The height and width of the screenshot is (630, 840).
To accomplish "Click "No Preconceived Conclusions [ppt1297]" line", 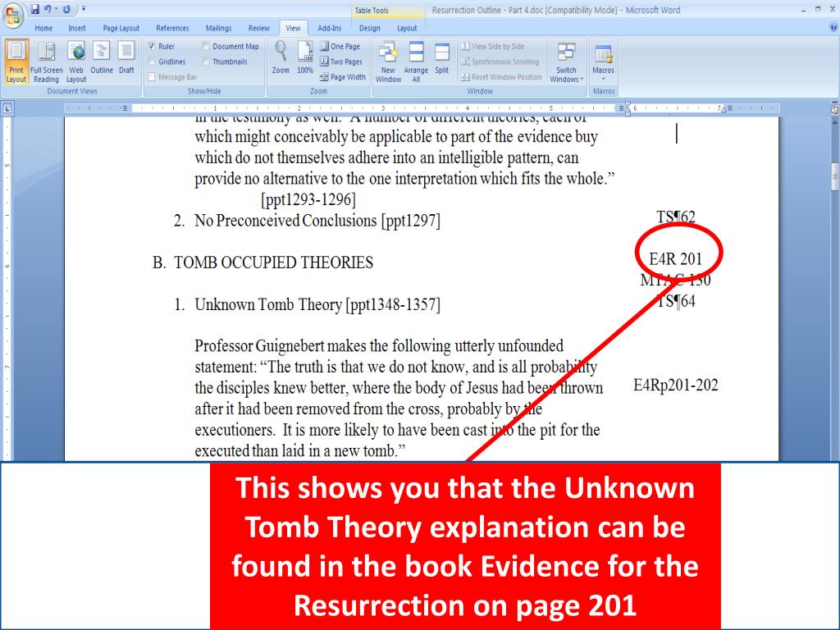I will (x=317, y=221).
